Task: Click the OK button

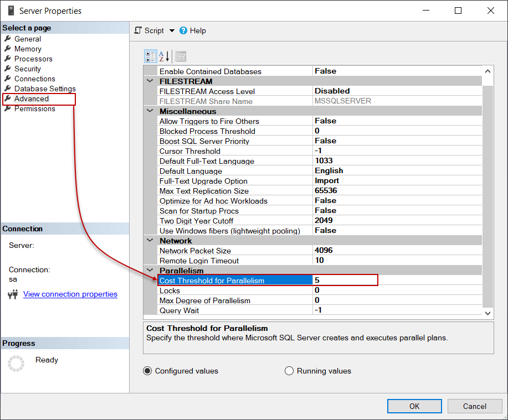Action: (x=414, y=406)
